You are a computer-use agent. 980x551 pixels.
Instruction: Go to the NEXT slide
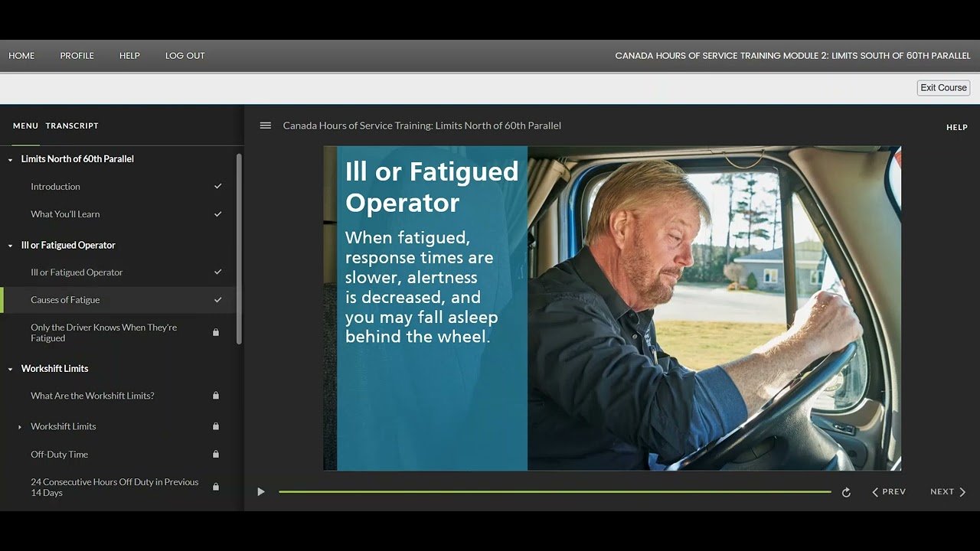(948, 492)
